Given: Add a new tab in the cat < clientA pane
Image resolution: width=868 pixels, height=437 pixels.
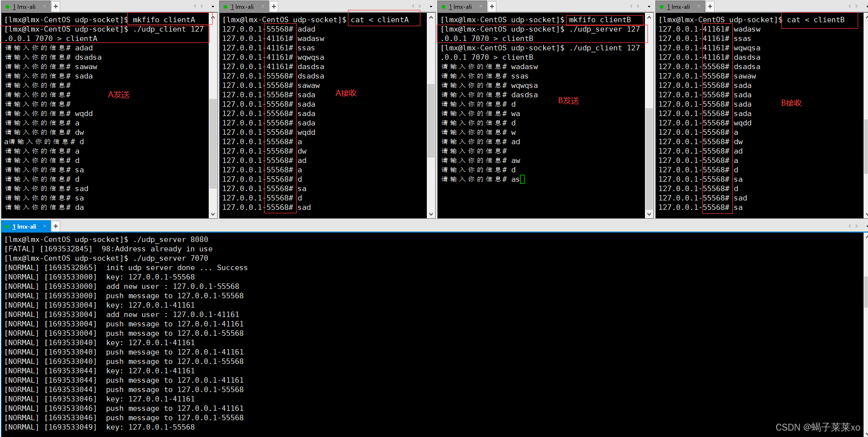Looking at the screenshot, I should [274, 6].
